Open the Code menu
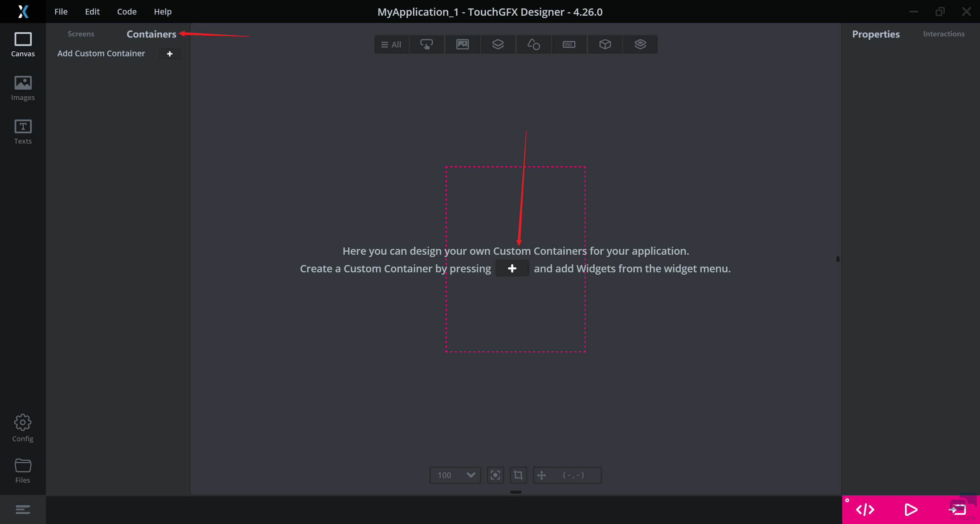 tap(127, 11)
